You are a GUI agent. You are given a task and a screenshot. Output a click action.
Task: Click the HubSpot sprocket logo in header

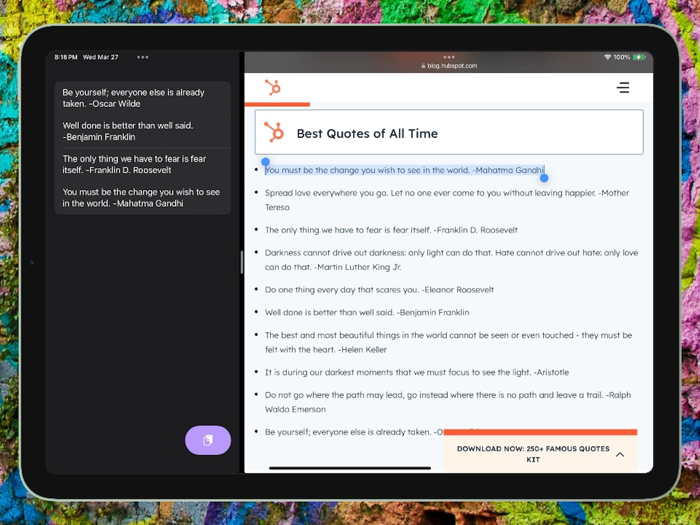coord(273,88)
